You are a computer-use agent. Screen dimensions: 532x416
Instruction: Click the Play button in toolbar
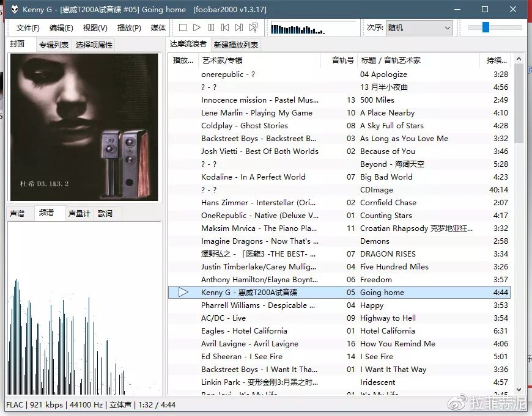pos(197,27)
